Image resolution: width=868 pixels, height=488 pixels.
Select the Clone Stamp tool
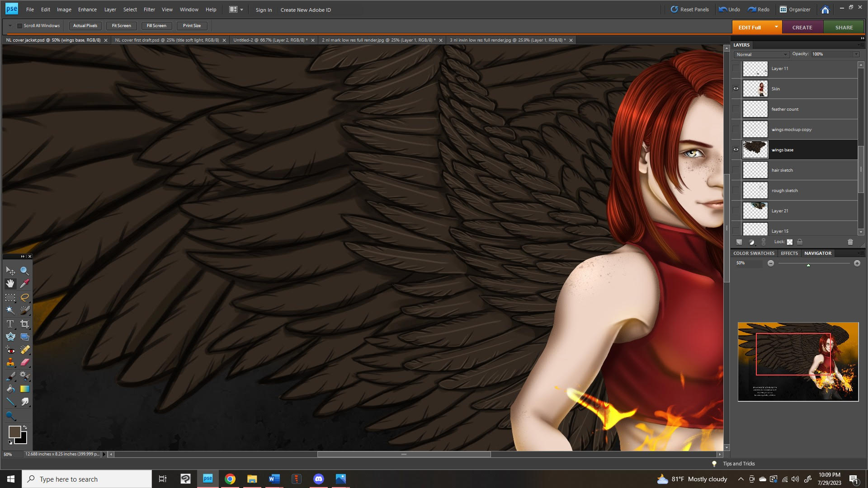point(10,362)
